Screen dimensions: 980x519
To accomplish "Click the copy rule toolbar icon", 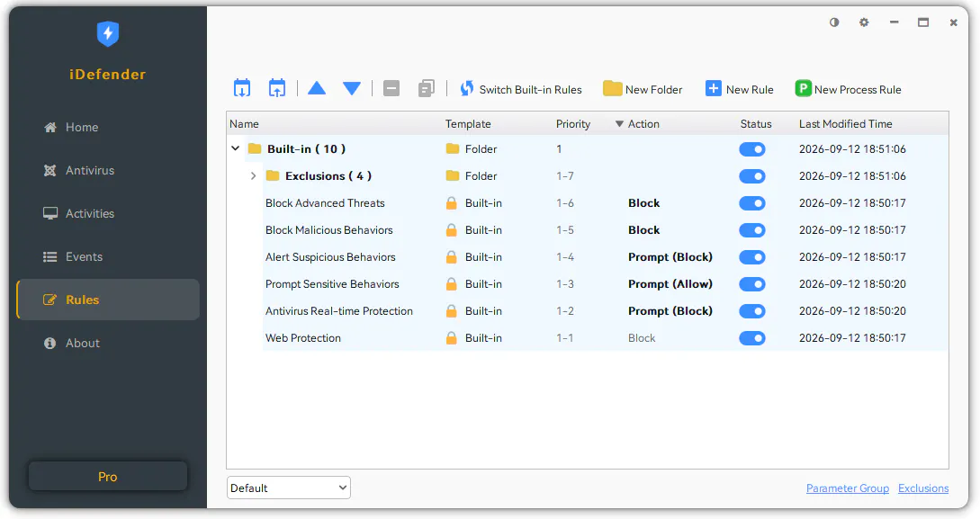I will [427, 89].
